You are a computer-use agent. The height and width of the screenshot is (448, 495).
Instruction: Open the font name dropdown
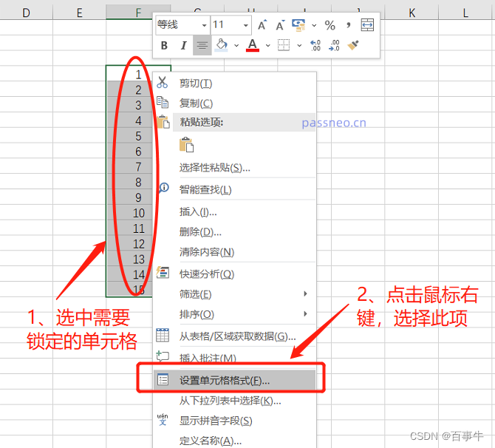point(204,25)
